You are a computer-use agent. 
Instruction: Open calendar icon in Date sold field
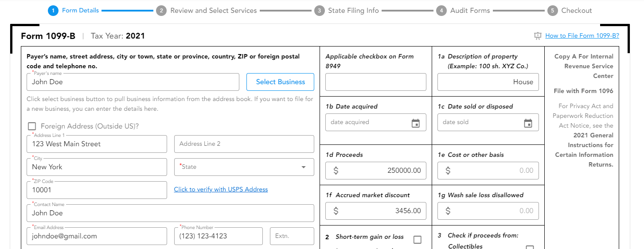coord(528,123)
